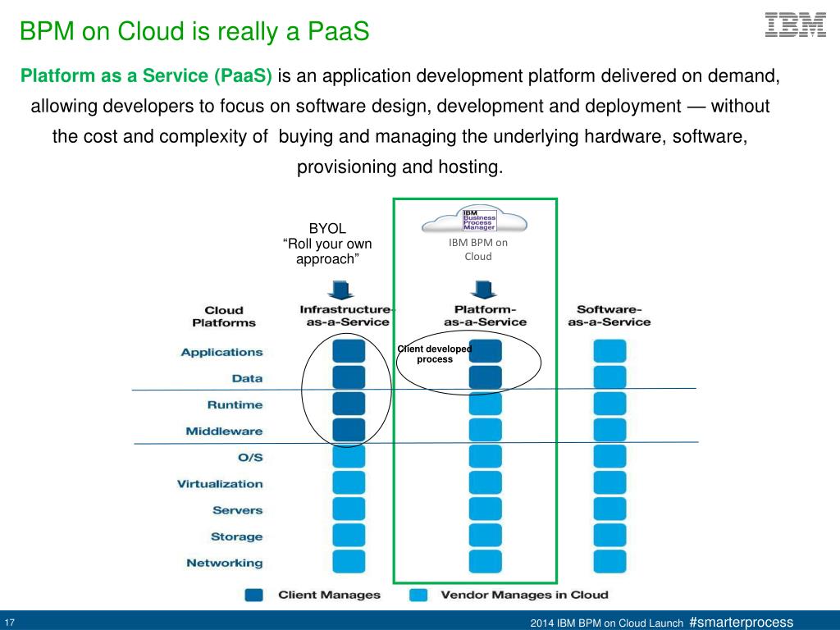Select the Platform-as-a-Service Runtime block
The image size is (840, 630).
[486, 404]
